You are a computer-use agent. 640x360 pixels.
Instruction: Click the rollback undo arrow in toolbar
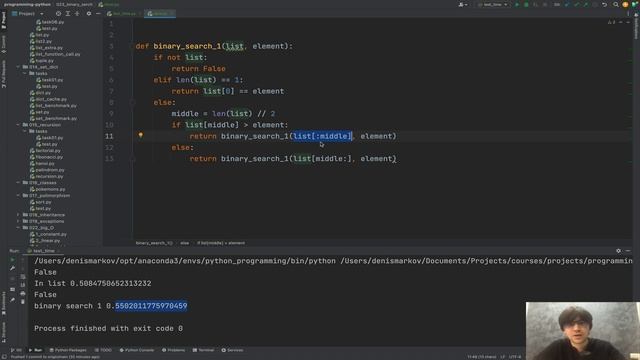(x=604, y=4)
